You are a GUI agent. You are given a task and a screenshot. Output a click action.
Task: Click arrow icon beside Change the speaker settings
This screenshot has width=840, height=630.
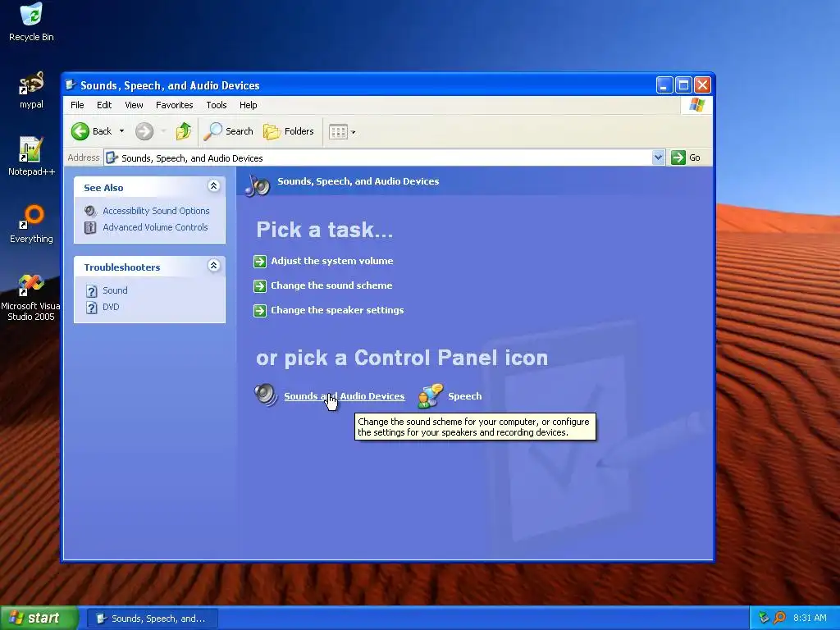260,311
